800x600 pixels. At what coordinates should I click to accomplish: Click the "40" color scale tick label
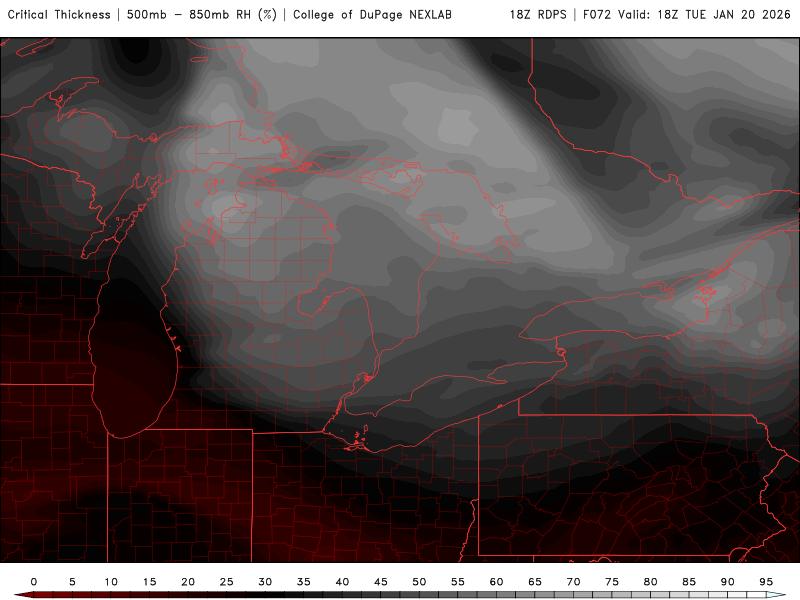click(x=342, y=582)
